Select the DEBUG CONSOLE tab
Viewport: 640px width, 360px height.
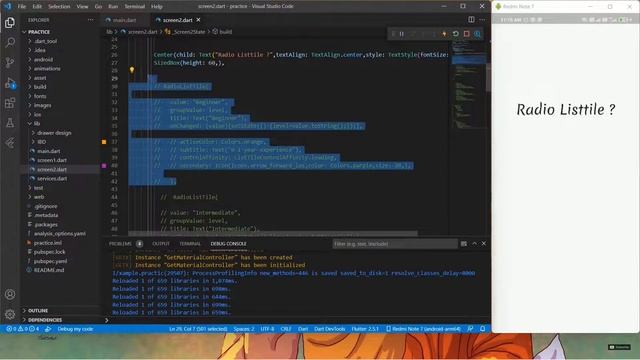(x=229, y=244)
